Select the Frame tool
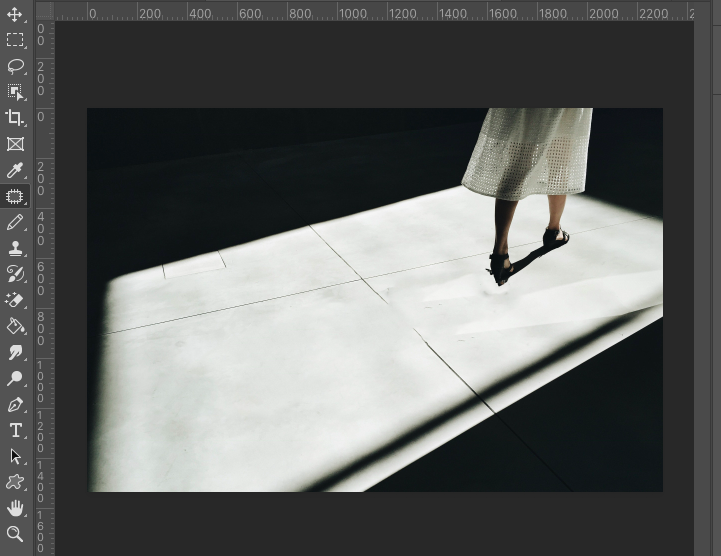The width and height of the screenshot is (721, 556). (15, 144)
